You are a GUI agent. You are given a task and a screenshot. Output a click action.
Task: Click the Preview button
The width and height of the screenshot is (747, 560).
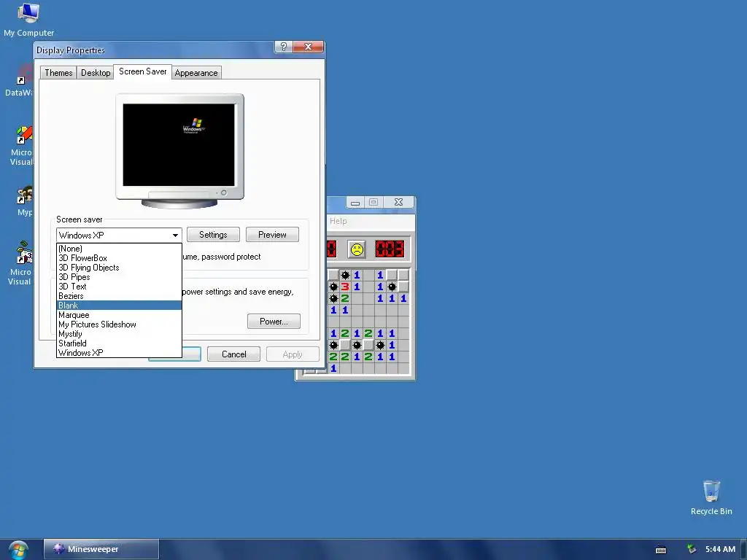[x=272, y=235]
